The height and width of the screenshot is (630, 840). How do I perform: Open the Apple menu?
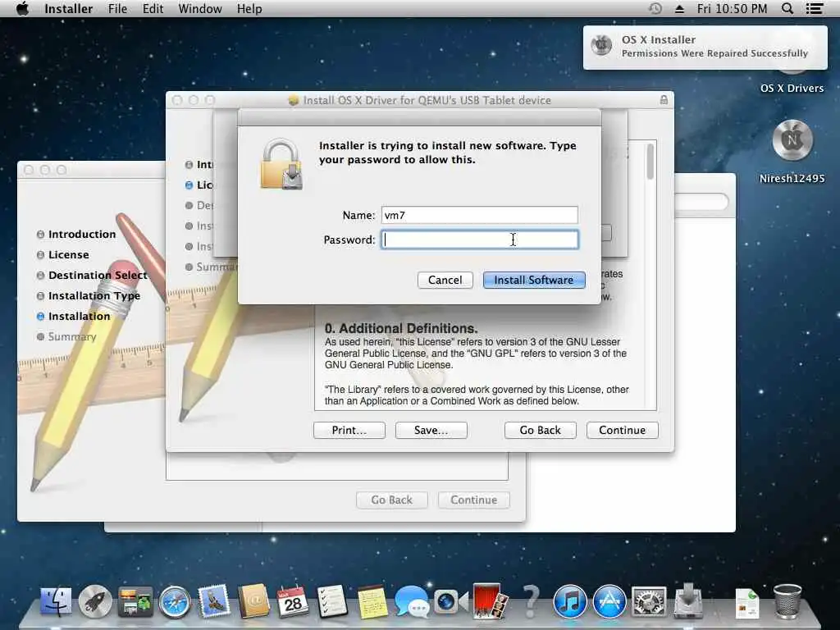point(22,8)
